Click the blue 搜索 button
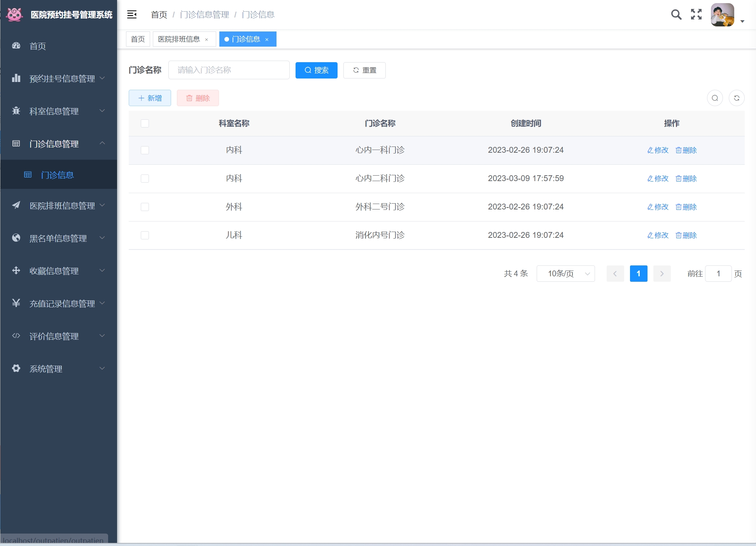 coord(317,70)
